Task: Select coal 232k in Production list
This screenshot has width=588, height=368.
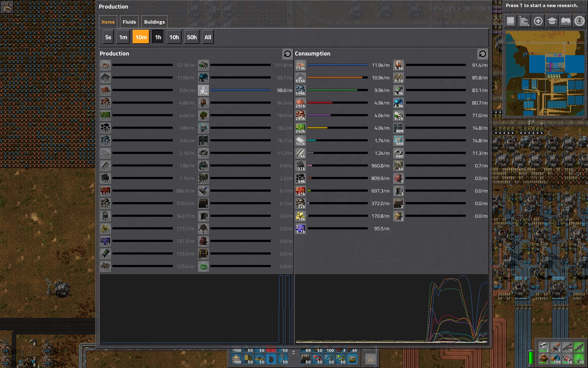Action: tap(105, 128)
